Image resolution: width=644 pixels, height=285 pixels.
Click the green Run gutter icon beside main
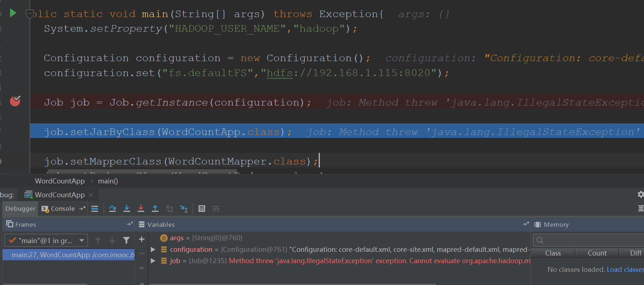(x=13, y=13)
